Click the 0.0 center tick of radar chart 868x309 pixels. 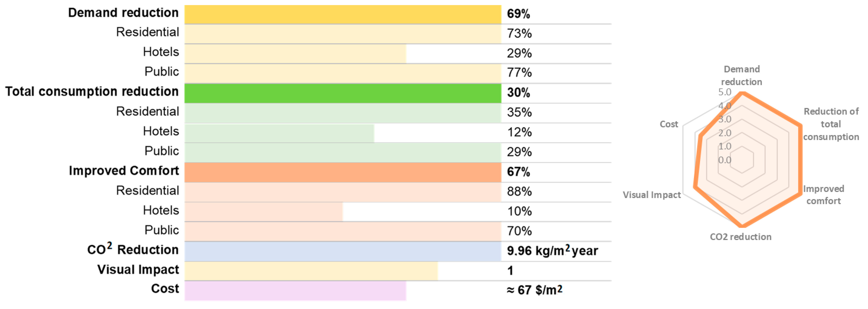pyautogui.click(x=724, y=160)
